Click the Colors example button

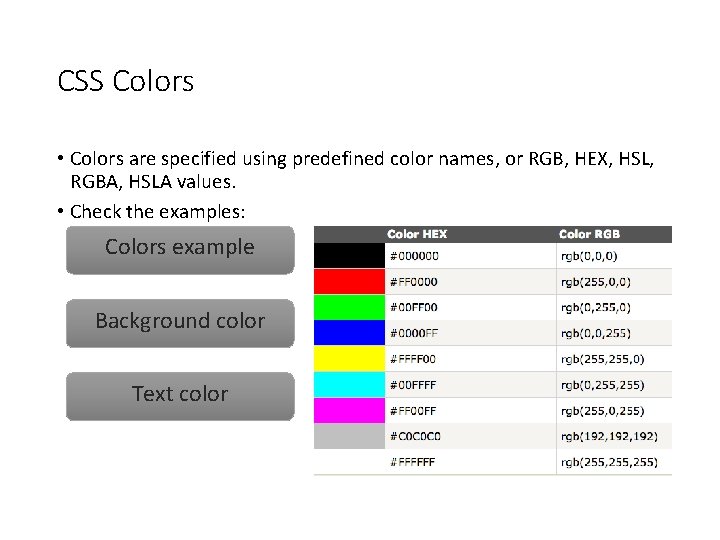[180, 248]
